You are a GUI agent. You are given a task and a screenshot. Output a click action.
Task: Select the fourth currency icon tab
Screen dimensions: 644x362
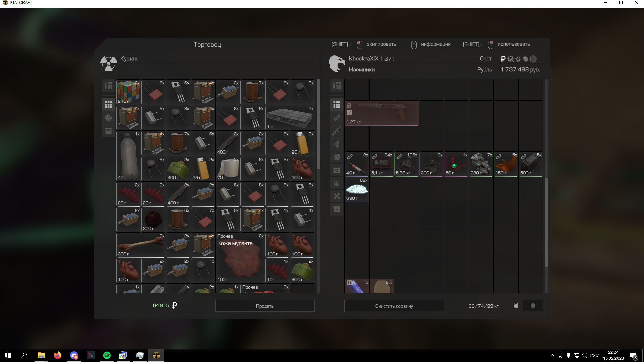pos(525,59)
